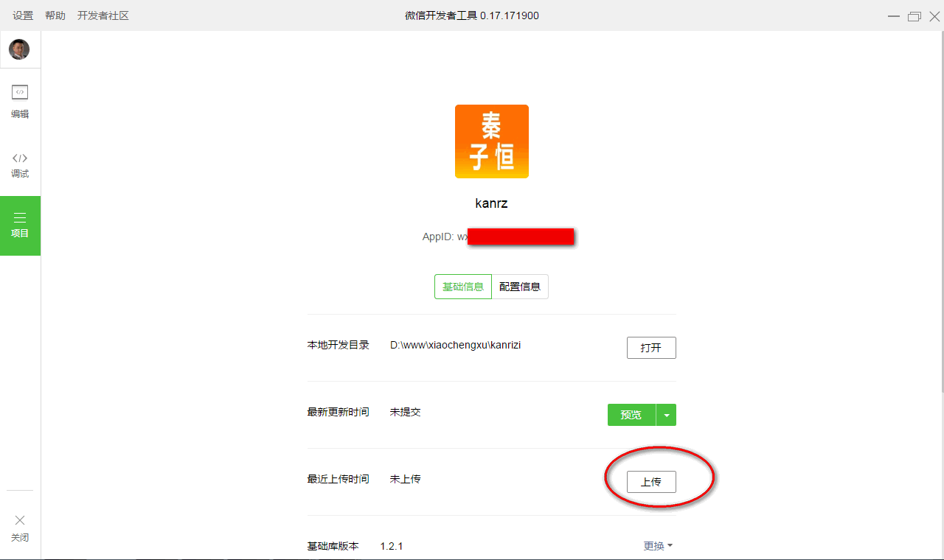Expand the 预览 dropdown arrow

point(667,415)
